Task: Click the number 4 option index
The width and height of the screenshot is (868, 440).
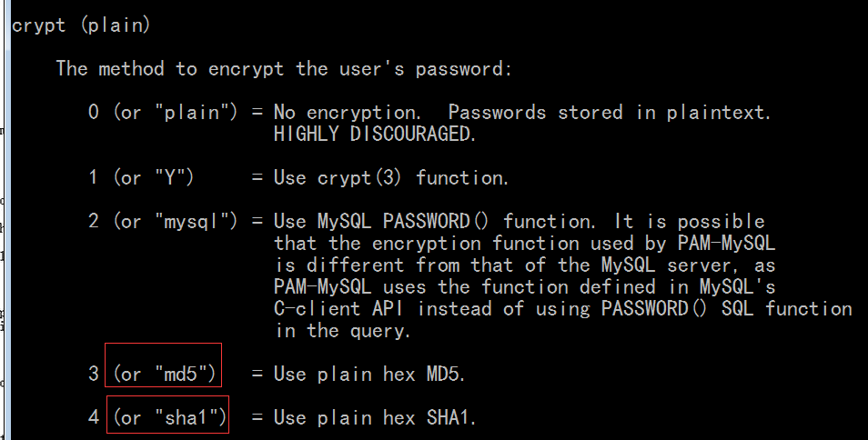Action: pos(94,417)
